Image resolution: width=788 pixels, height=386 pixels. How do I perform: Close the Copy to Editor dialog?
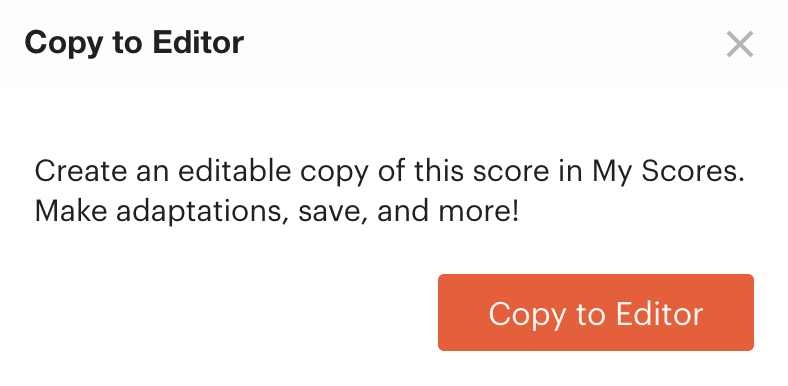[x=740, y=44]
